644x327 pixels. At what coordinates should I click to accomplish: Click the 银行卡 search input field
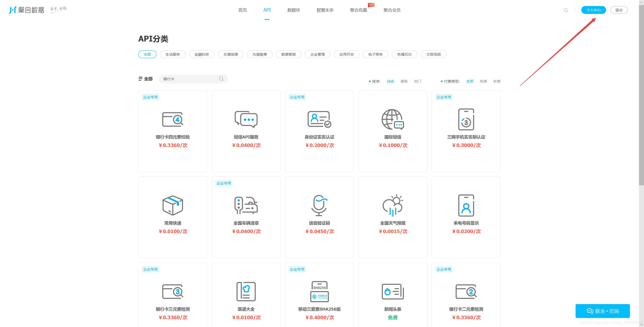189,79
